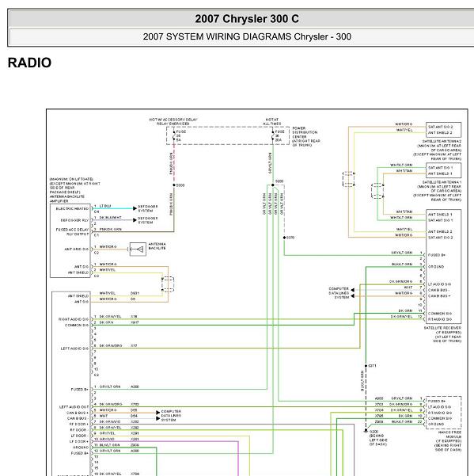Click 'SAT ANT SIG 1' in Satellite Antenna 1 box
The image size is (474, 476).
pos(440,168)
